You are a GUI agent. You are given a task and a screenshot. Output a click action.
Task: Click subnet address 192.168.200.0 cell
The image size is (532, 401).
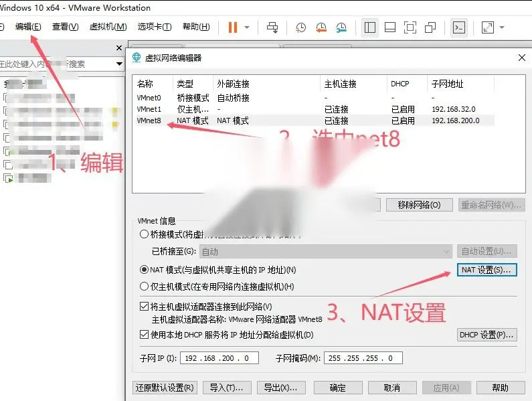(x=456, y=121)
